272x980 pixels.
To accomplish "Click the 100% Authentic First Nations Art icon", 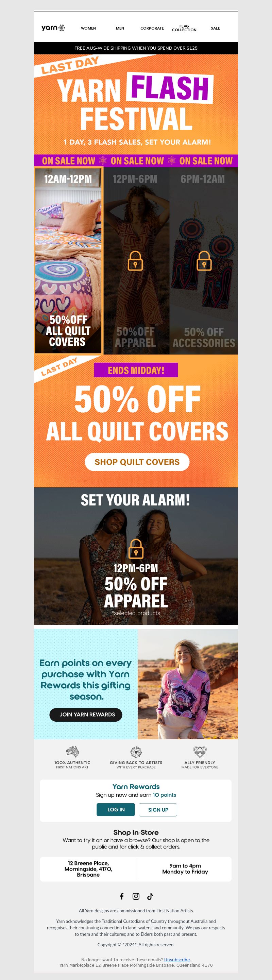I will pos(72,752).
